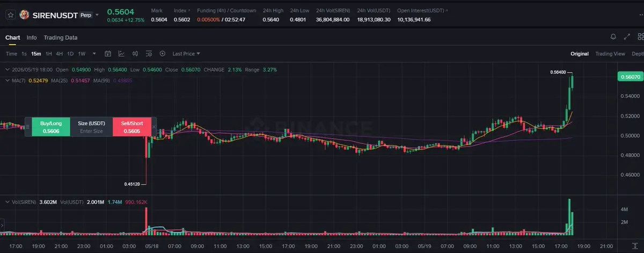Open the Last Price dropdown
The image size is (644, 253).
click(186, 54)
